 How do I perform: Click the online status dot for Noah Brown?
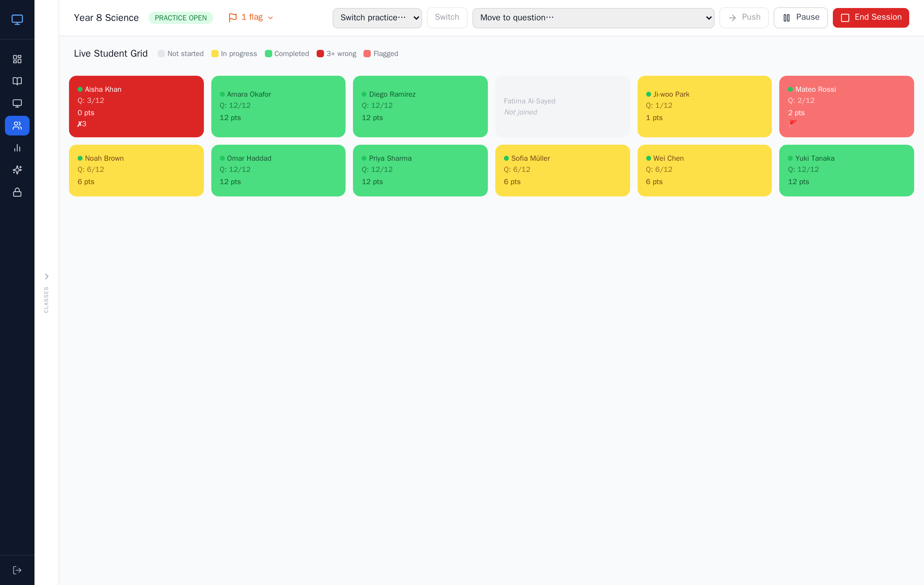pyautogui.click(x=80, y=159)
